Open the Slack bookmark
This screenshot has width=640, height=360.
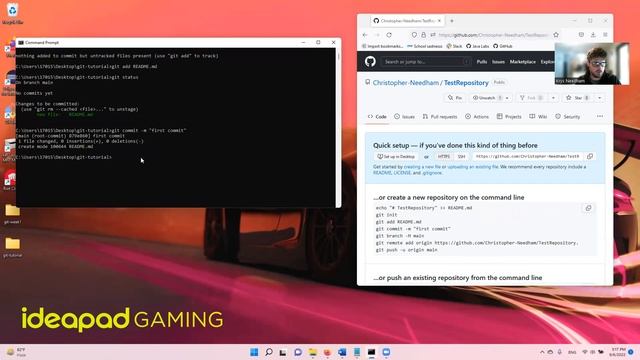coord(454,47)
